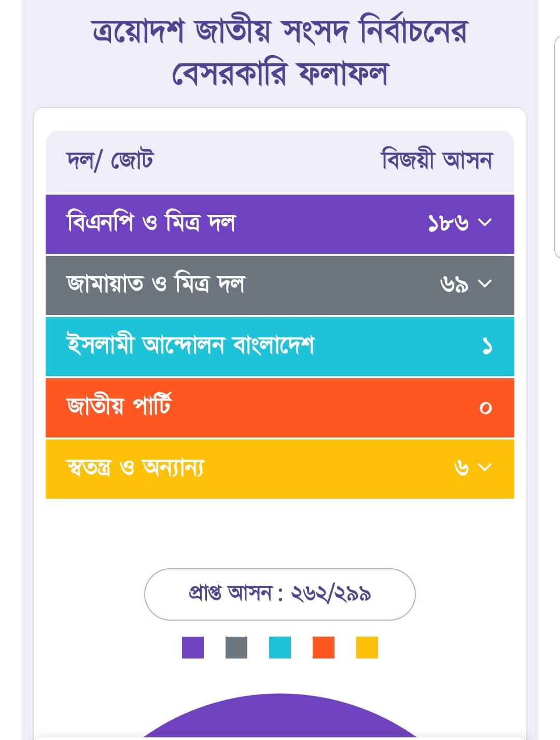Tap the স্বতন্ত্র ও অন্যান্য label
560x740 pixels.
135,468
